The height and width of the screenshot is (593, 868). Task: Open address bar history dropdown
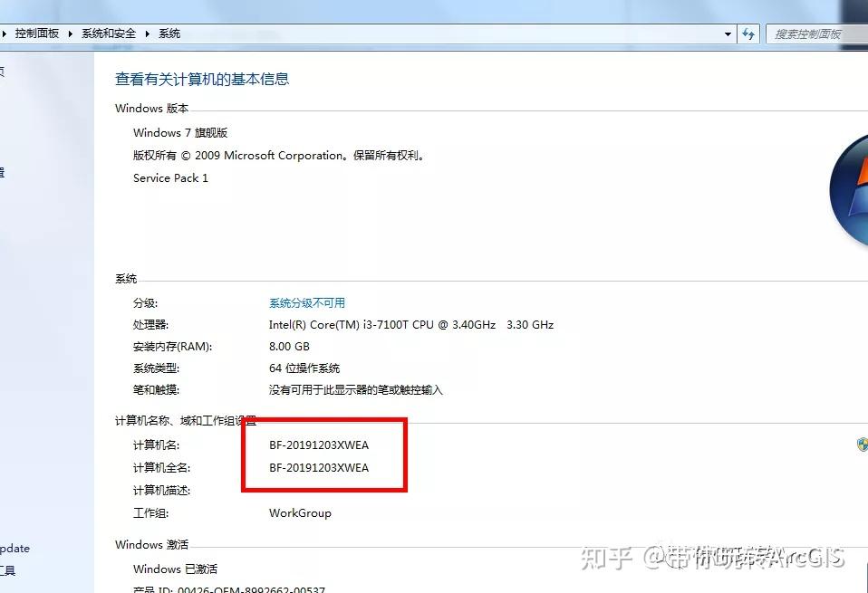coord(728,34)
